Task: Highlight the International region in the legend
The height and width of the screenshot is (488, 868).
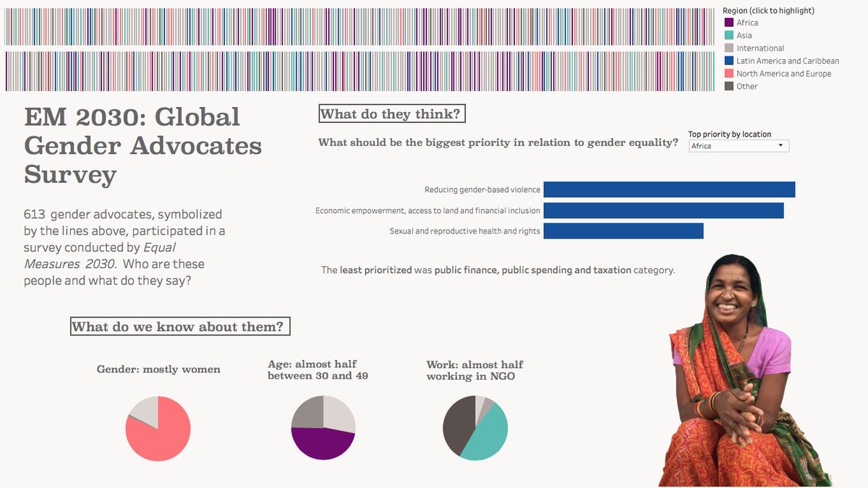Action: pos(728,48)
